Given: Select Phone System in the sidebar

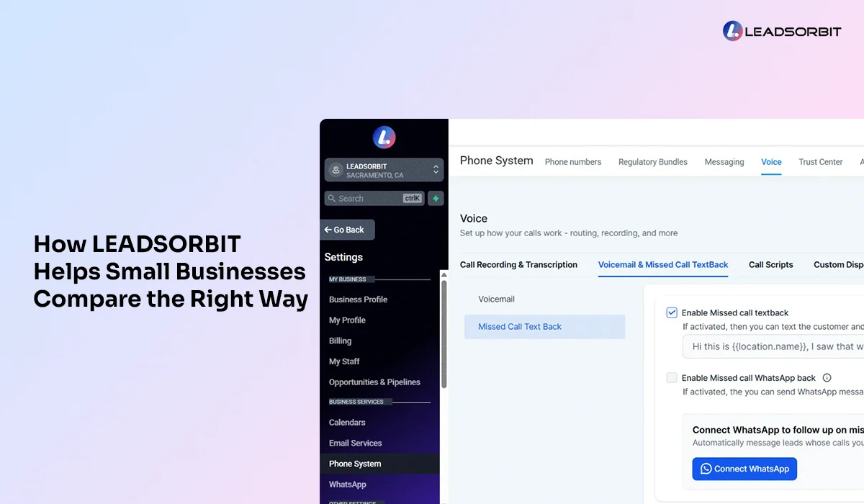Looking at the screenshot, I should (x=379, y=464).
